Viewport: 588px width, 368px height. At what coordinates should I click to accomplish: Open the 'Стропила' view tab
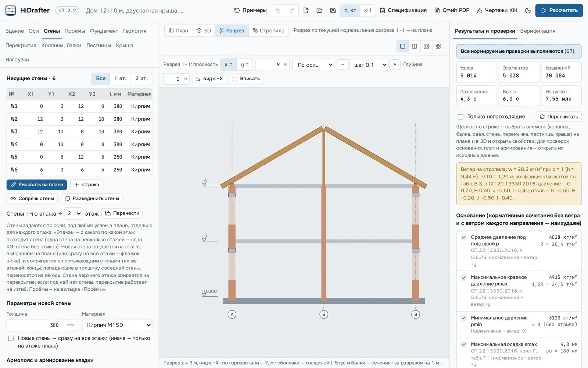[x=269, y=31]
